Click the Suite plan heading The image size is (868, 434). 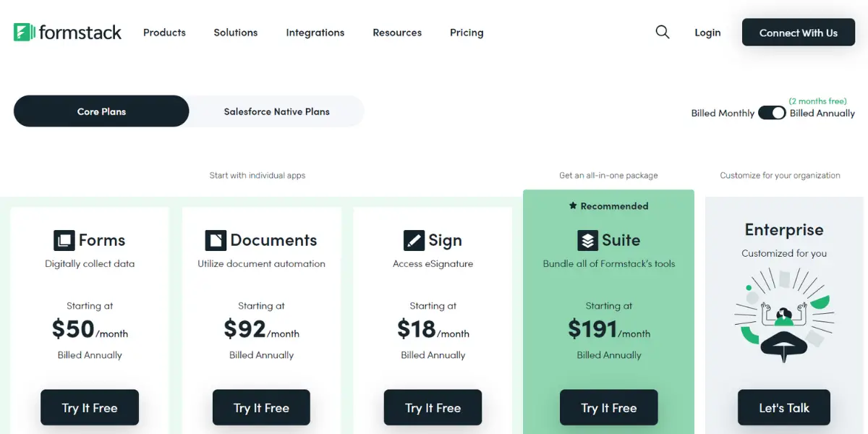click(x=621, y=240)
